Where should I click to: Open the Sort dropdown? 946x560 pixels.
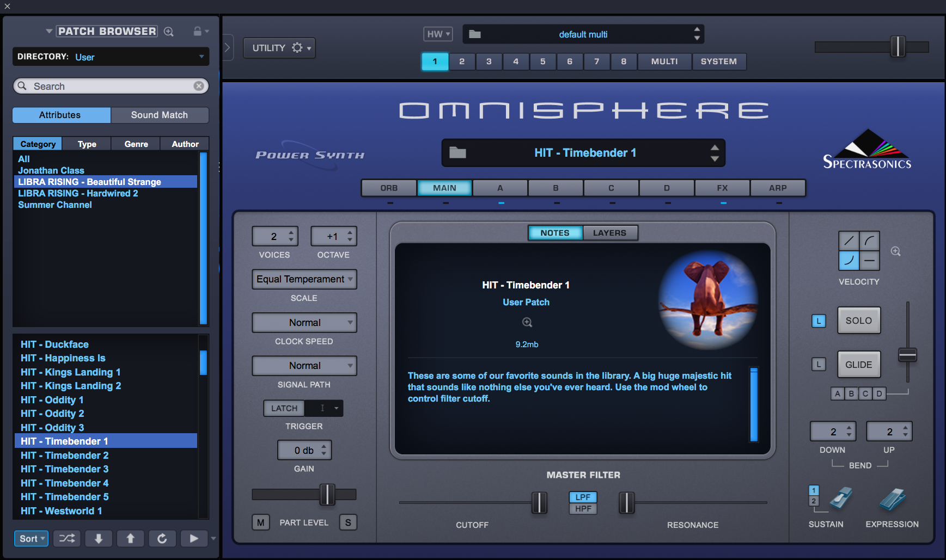pos(31,539)
